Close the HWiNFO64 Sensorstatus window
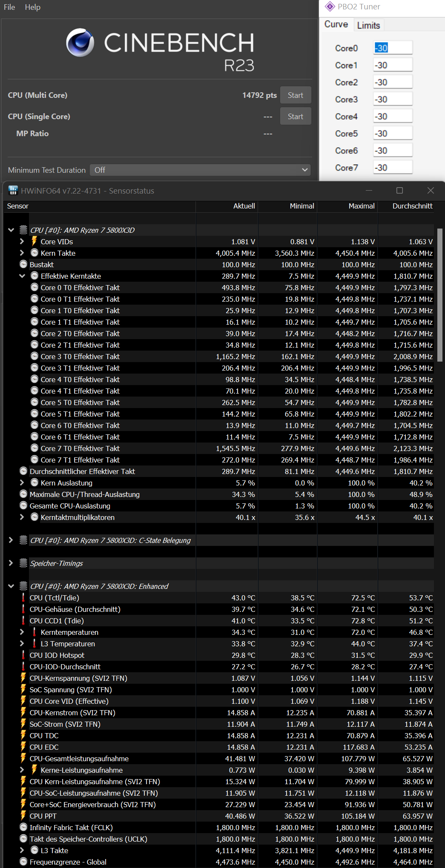Viewport: 445px width, 868px height. pyautogui.click(x=431, y=190)
